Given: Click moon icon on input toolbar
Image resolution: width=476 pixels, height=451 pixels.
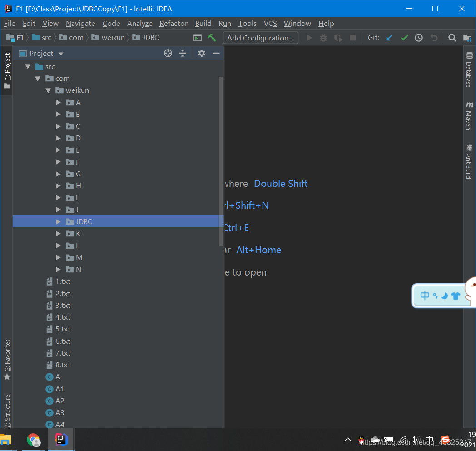Looking at the screenshot, I should click(444, 296).
